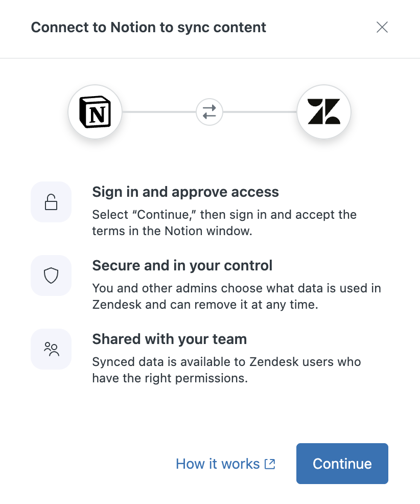Click the text about selecting Continue to sign in
Screen dimensions: 420x504
coord(224,222)
